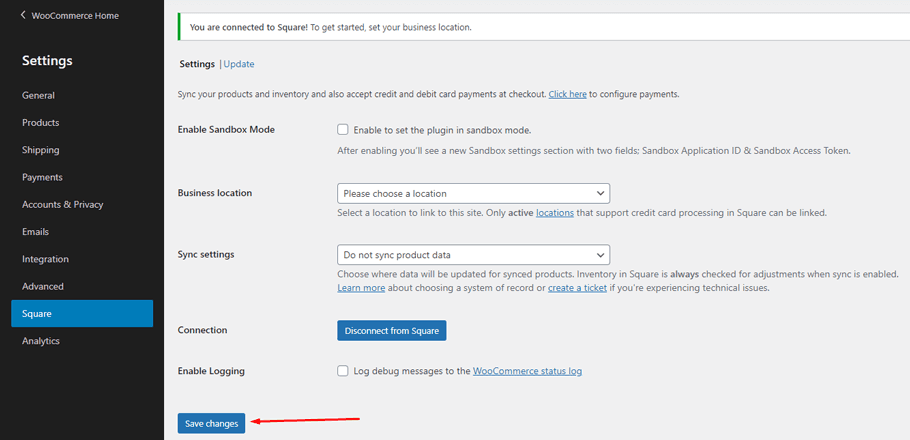Click the Enable Sandbox Mode label
910x440 pixels.
pos(226,129)
